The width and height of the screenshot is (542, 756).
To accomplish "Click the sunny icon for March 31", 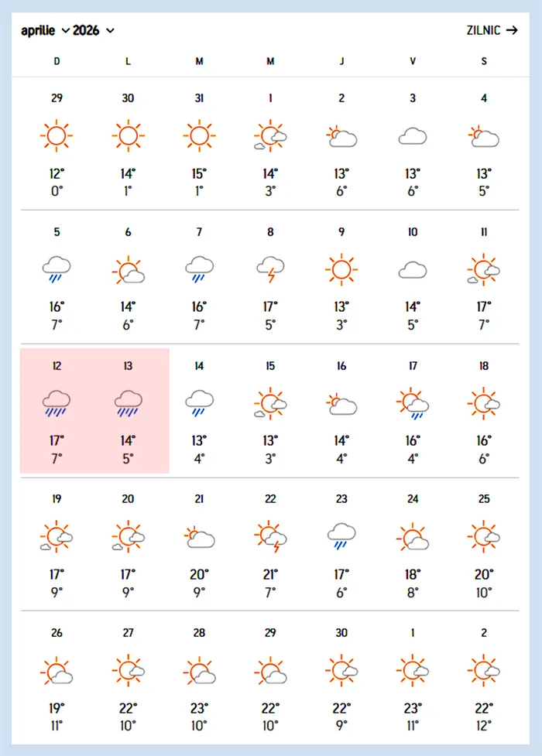I will pos(199,136).
